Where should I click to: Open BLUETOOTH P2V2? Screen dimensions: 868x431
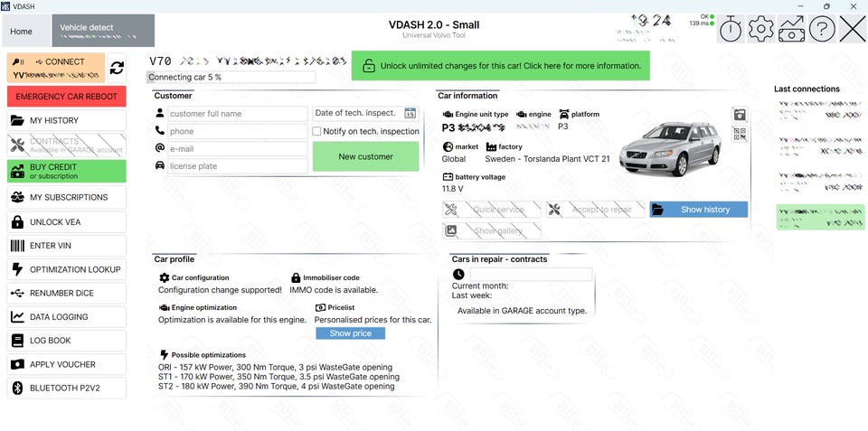coord(66,388)
